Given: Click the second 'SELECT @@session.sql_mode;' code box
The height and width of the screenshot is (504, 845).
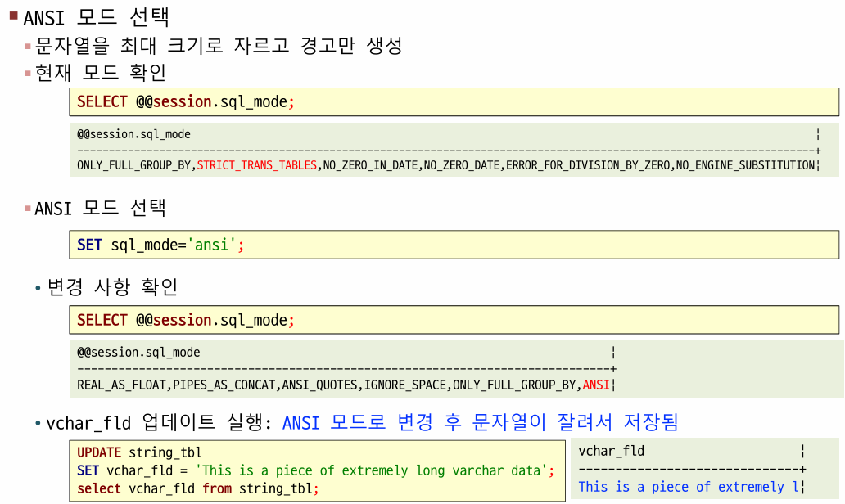Looking at the screenshot, I should (x=454, y=321).
